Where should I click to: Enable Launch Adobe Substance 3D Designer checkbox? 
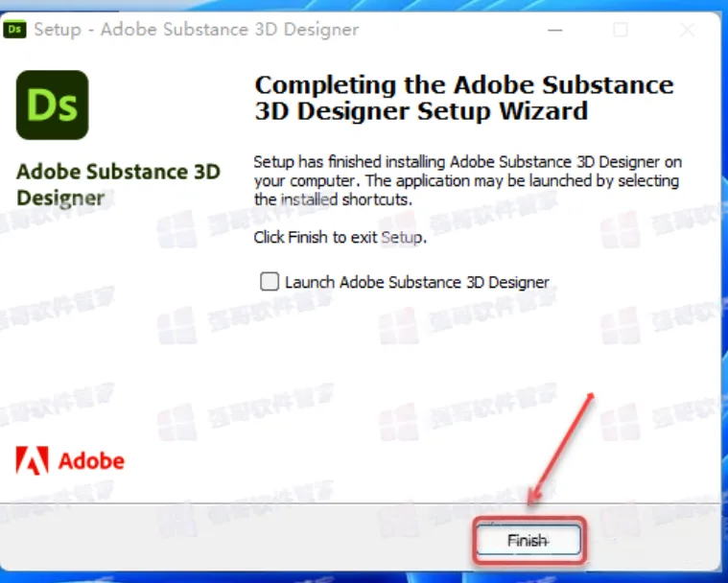270,282
